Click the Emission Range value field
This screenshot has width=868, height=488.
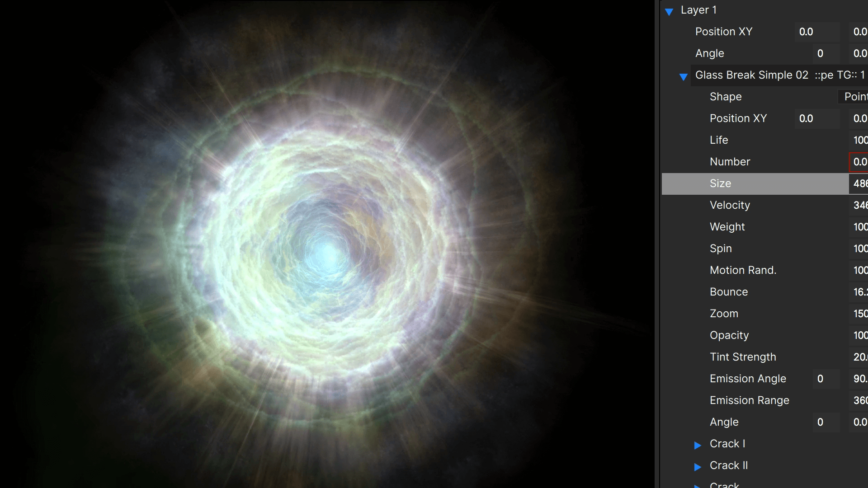859,400
